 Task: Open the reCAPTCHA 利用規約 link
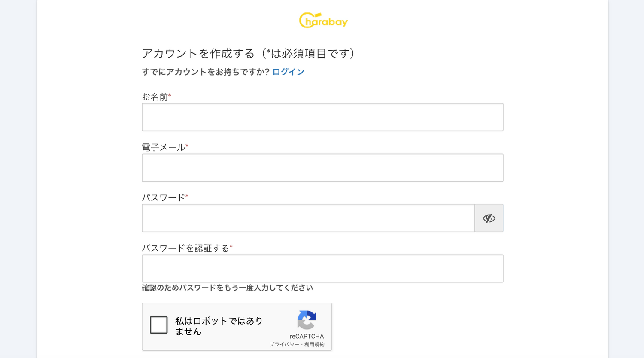click(x=315, y=344)
